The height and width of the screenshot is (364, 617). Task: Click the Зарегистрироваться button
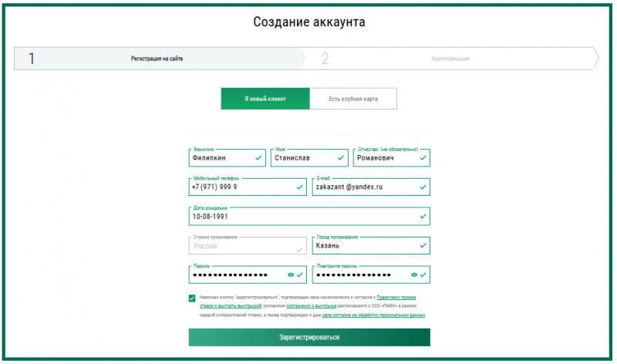coord(309,337)
